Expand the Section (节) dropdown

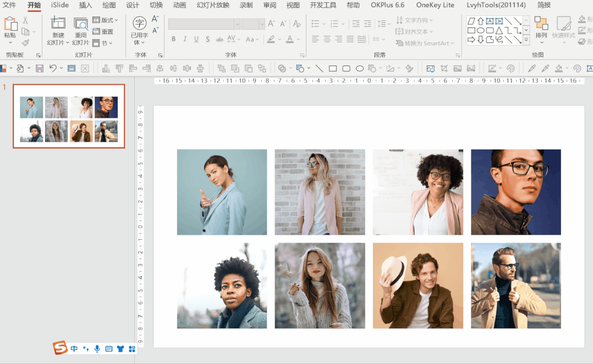point(102,43)
